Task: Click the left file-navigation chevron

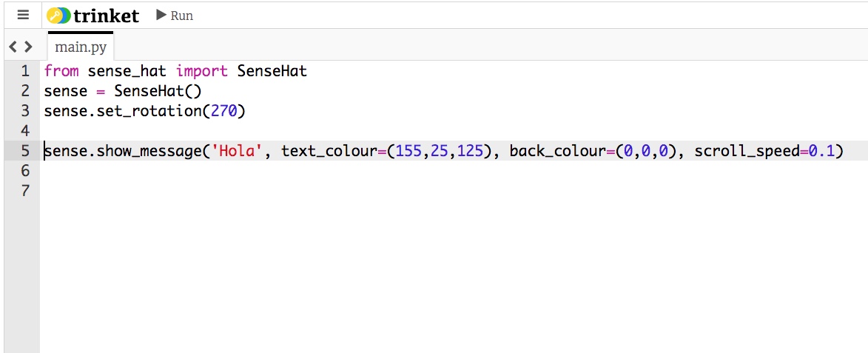Action: pyautogui.click(x=13, y=47)
